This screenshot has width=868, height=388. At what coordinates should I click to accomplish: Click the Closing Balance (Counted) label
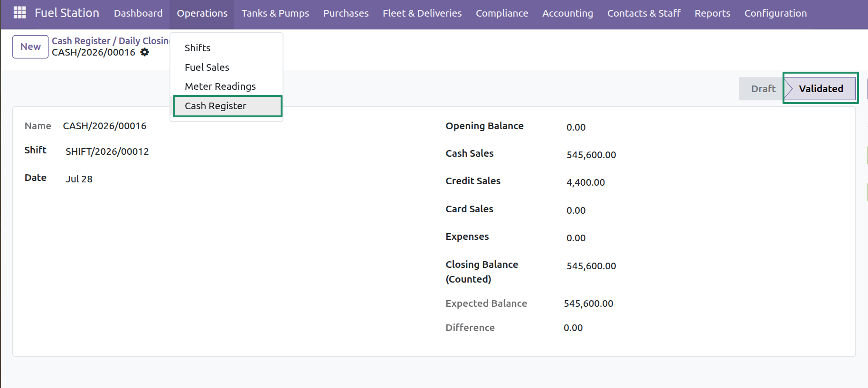tap(481, 272)
